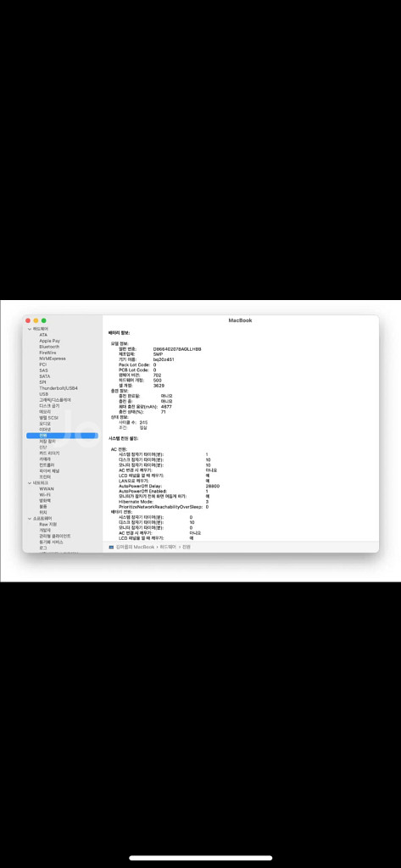Open 그래픽/디스플레이 in the sidebar

(55, 400)
